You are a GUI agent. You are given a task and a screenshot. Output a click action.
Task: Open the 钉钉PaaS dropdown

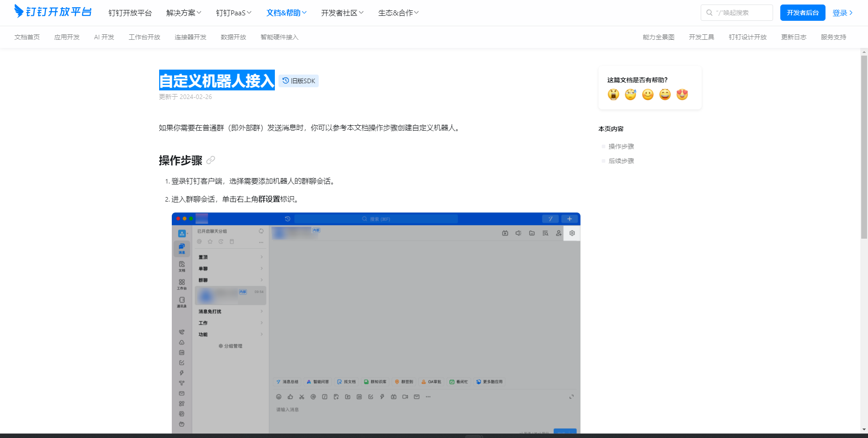[234, 13]
